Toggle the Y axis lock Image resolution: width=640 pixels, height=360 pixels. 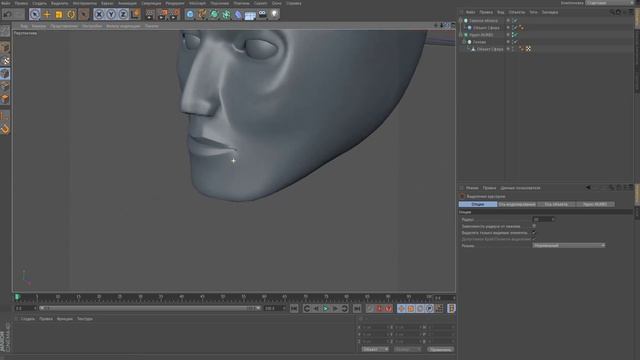pyautogui.click(x=111, y=14)
